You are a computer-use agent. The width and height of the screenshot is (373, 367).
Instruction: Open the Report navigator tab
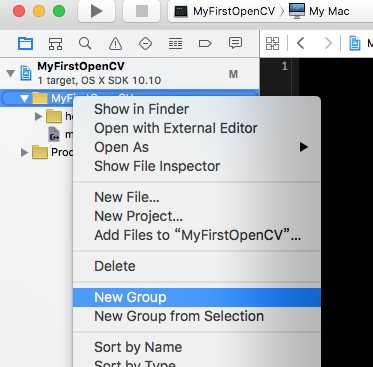coord(235,43)
